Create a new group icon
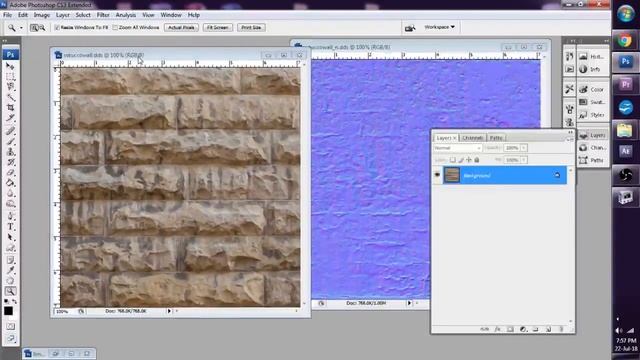The height and width of the screenshot is (360, 640). (536, 329)
